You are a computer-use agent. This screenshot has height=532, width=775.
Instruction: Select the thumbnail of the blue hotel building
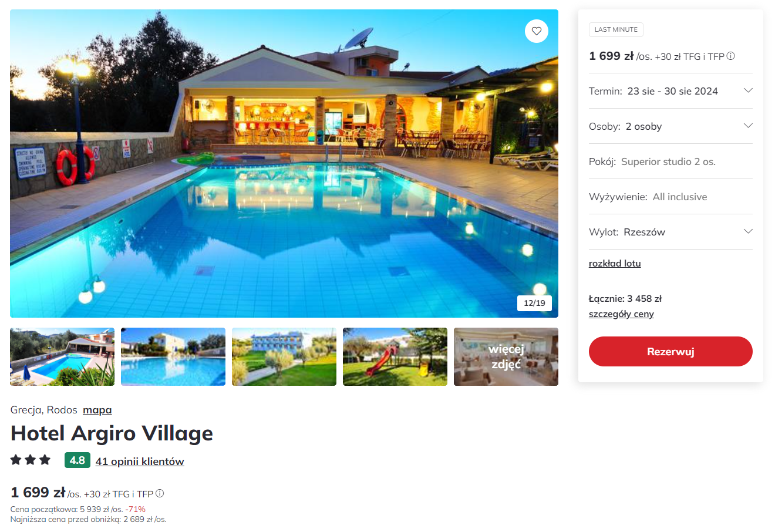pyautogui.click(x=284, y=357)
